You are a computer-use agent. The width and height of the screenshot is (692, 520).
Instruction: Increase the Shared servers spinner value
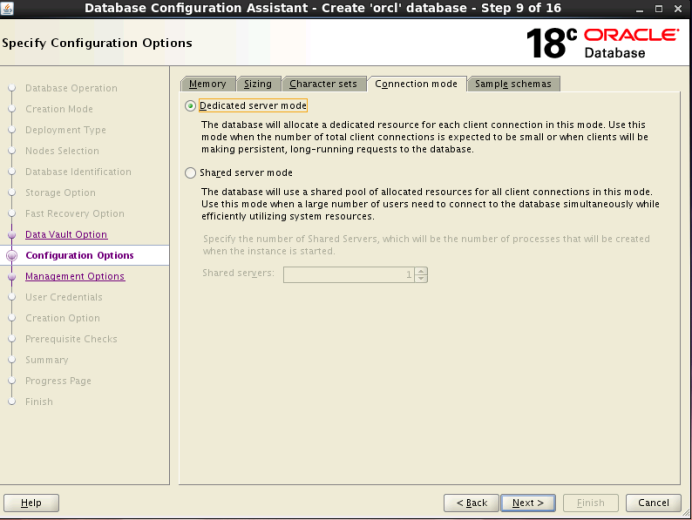(421, 271)
